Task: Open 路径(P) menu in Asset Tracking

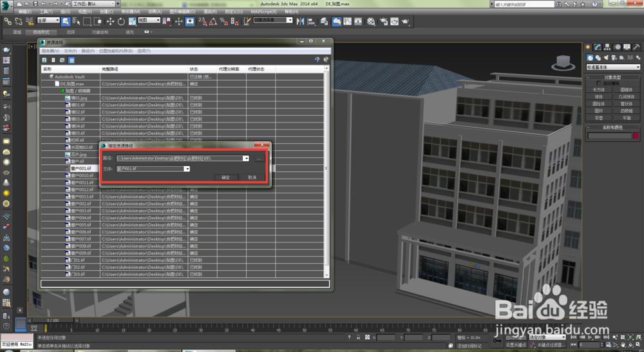Action: 88,51
